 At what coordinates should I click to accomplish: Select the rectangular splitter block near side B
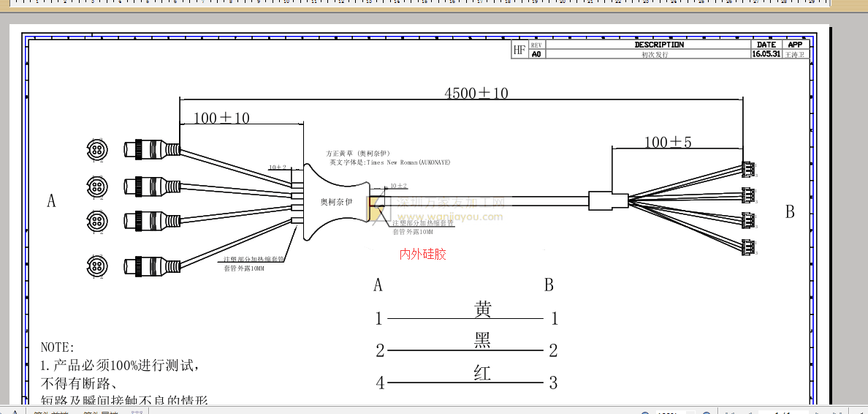point(608,200)
